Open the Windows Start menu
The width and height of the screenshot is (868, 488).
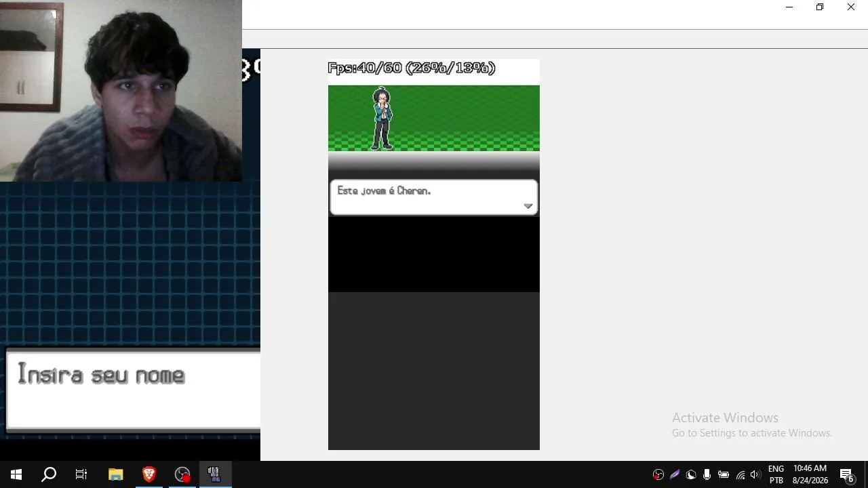[16, 474]
